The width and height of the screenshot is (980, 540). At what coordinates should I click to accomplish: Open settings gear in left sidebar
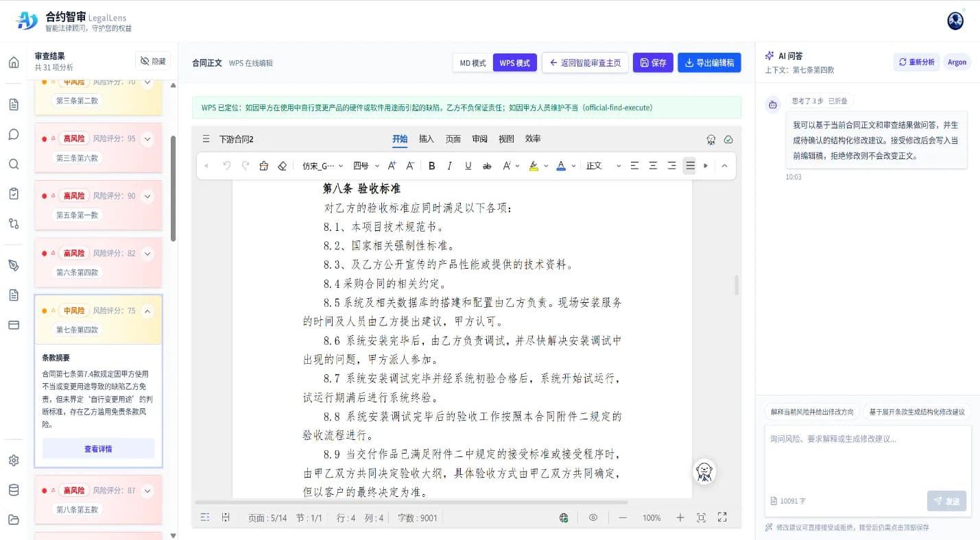point(14,461)
